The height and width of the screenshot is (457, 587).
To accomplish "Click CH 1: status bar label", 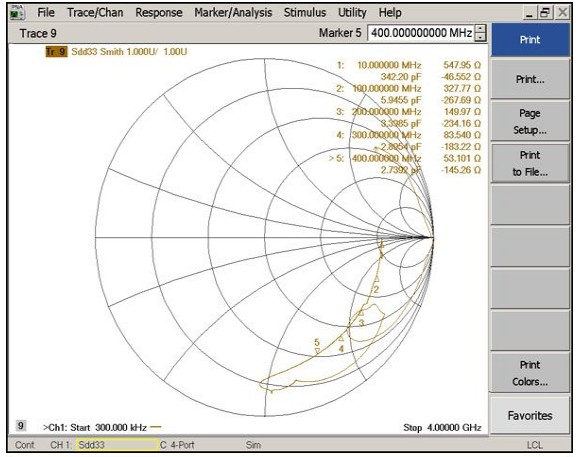I will (61, 445).
